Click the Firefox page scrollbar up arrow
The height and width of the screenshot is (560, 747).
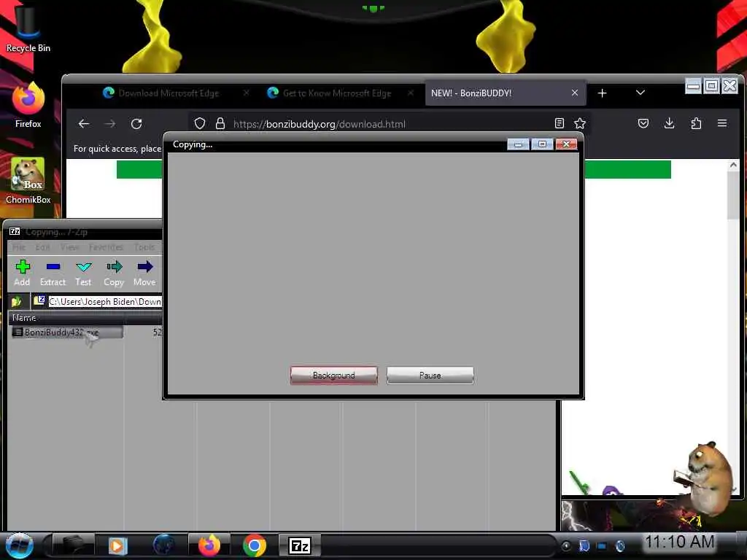733,165
